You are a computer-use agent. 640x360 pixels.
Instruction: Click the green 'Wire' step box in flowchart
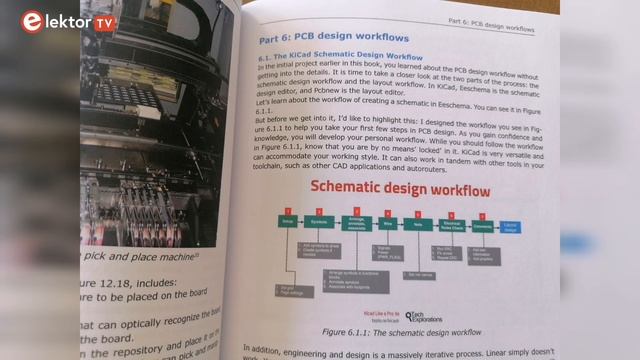388,224
